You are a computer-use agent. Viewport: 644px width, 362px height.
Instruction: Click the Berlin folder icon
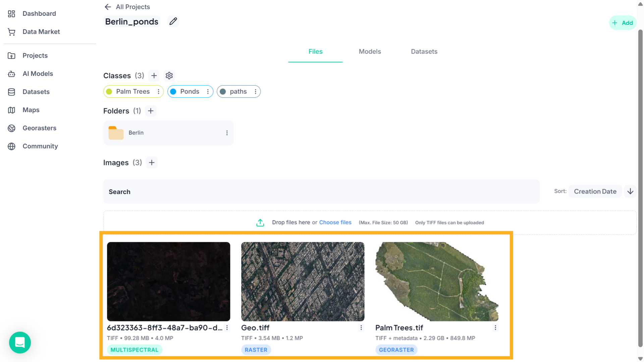[116, 133]
